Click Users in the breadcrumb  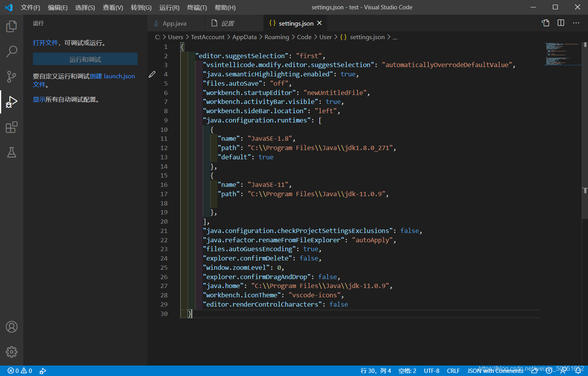[176, 37]
